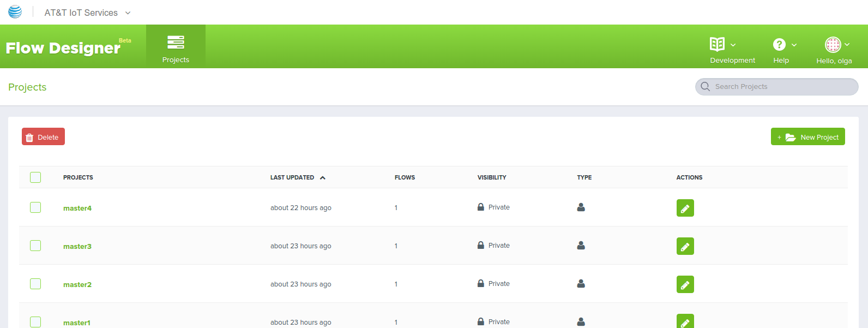Sort by LAST UPDATED column header

coord(292,177)
